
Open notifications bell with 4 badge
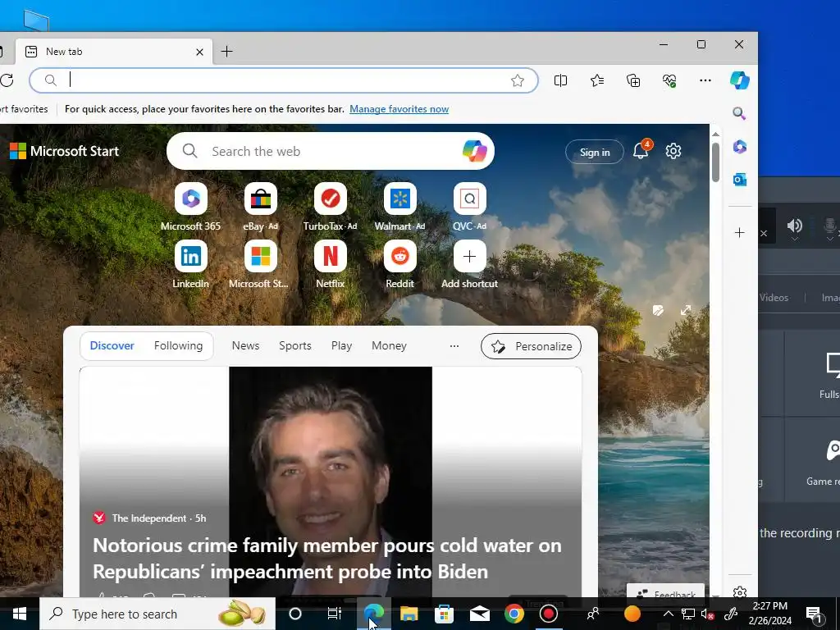[x=641, y=150]
